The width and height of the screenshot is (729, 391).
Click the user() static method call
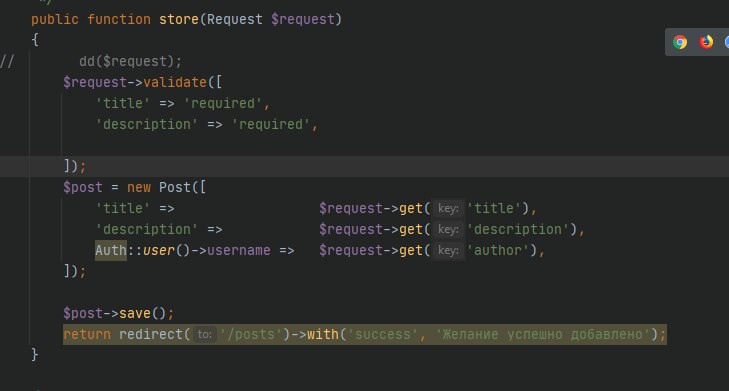pyautogui.click(x=159, y=251)
